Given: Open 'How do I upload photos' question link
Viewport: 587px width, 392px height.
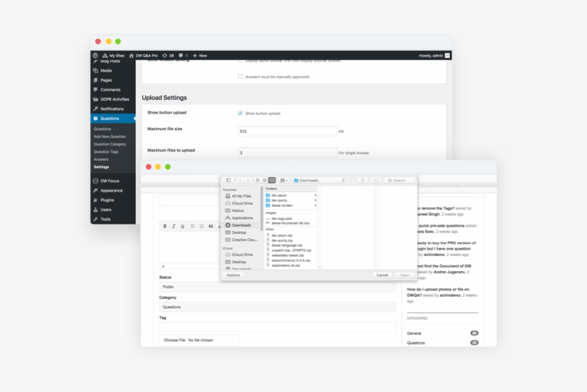Looking at the screenshot, I should (x=438, y=292).
